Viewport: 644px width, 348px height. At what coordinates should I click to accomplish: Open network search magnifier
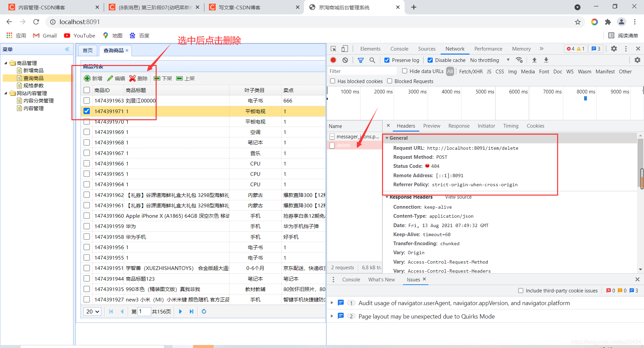pos(372,60)
